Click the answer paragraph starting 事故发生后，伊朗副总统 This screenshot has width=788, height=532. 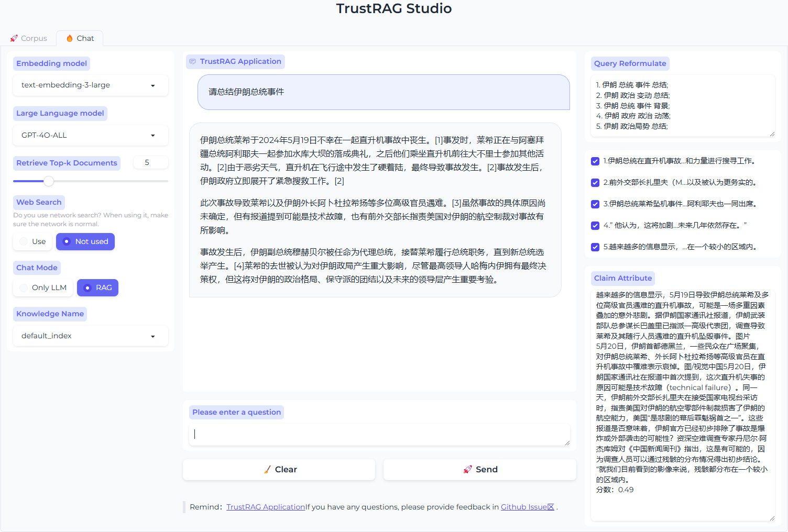pos(373,266)
